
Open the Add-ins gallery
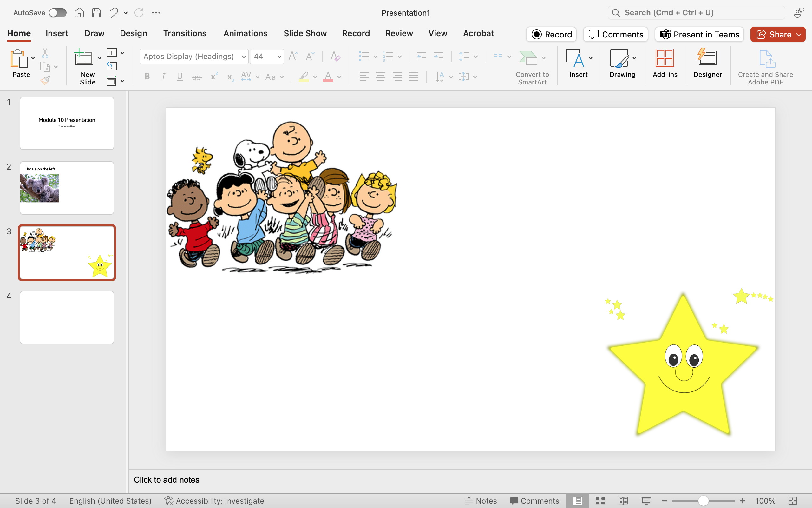[x=665, y=64]
